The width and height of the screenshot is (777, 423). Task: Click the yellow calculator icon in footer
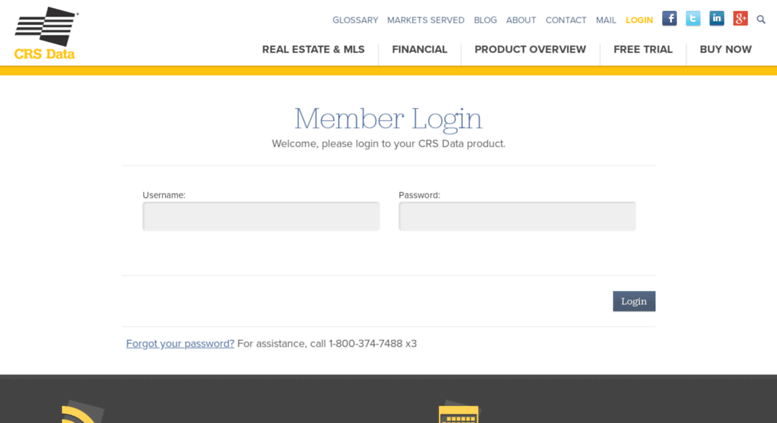click(x=458, y=412)
